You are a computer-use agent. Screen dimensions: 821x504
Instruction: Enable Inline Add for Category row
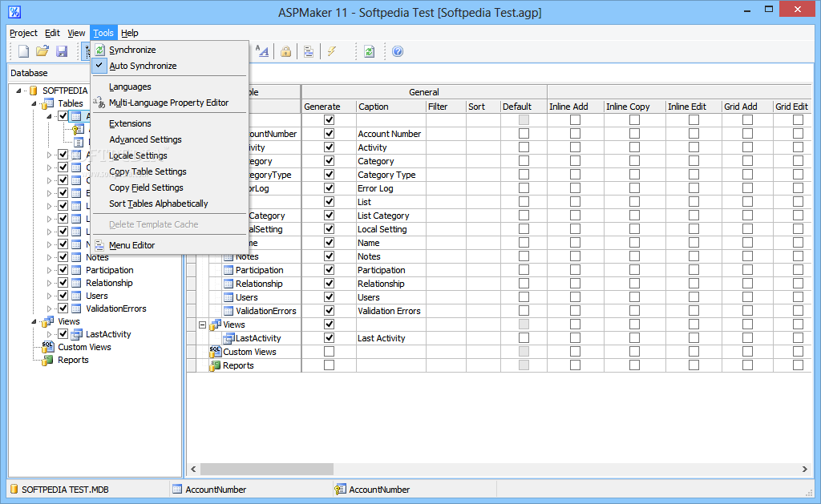(575, 161)
